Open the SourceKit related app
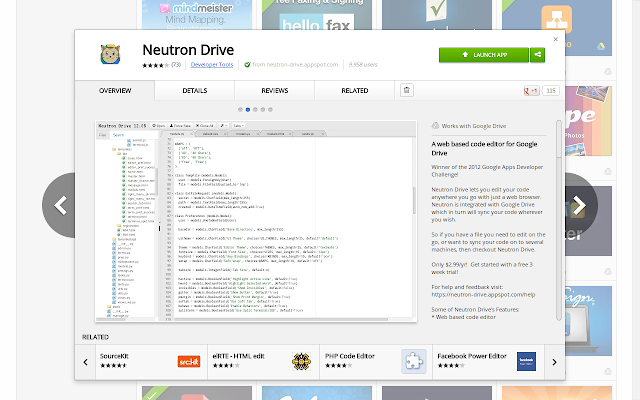This screenshot has width=640, height=400. point(151,362)
